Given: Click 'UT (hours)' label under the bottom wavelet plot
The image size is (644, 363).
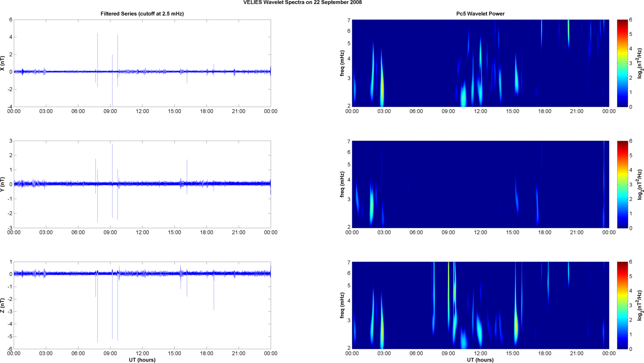Looking at the screenshot, I should pos(480,360).
